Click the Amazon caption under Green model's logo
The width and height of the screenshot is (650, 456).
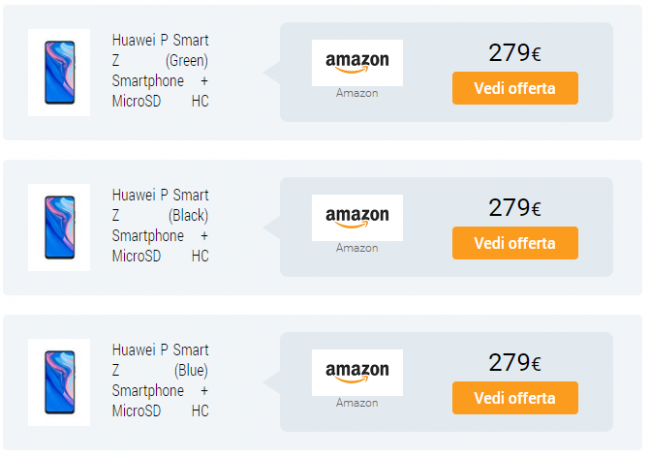(x=357, y=93)
